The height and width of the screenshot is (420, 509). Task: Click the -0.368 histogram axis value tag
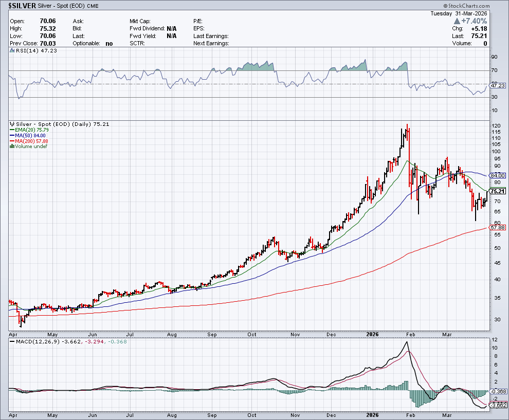click(497, 391)
